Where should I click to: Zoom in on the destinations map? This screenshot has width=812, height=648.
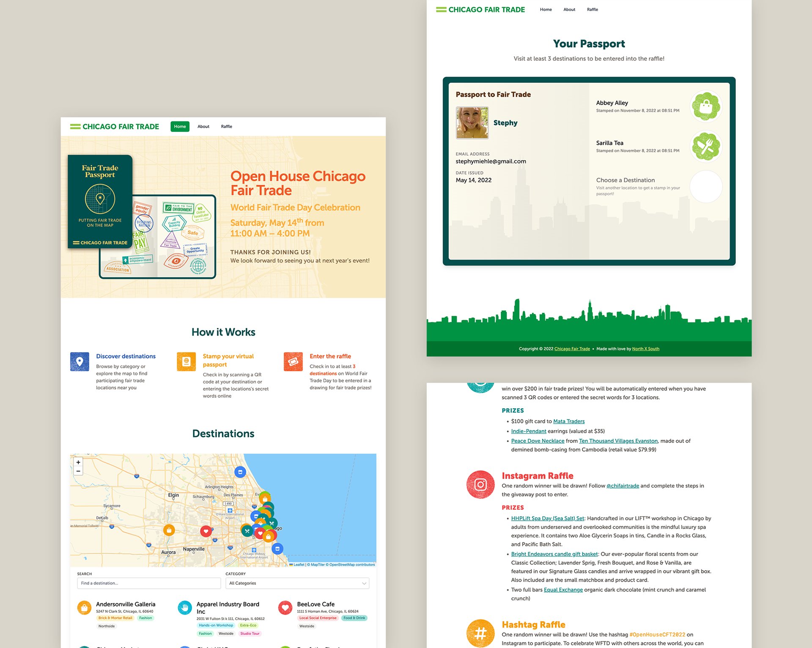[x=78, y=462]
